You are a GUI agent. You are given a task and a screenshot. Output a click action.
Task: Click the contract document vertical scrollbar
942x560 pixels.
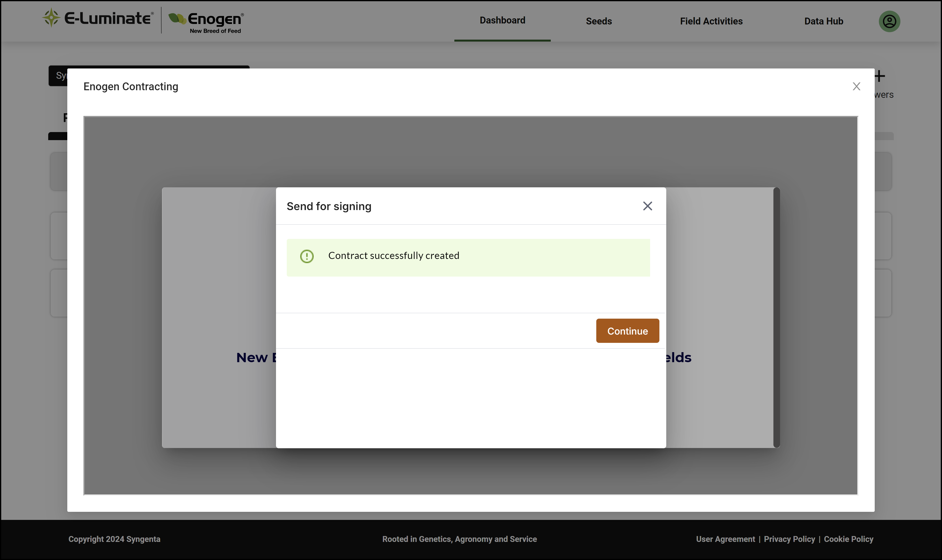776,317
